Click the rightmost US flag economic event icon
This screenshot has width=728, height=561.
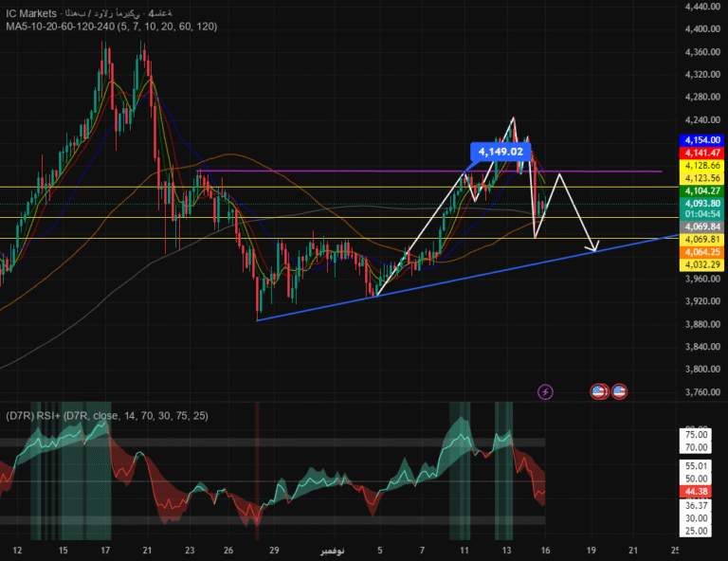(x=619, y=390)
